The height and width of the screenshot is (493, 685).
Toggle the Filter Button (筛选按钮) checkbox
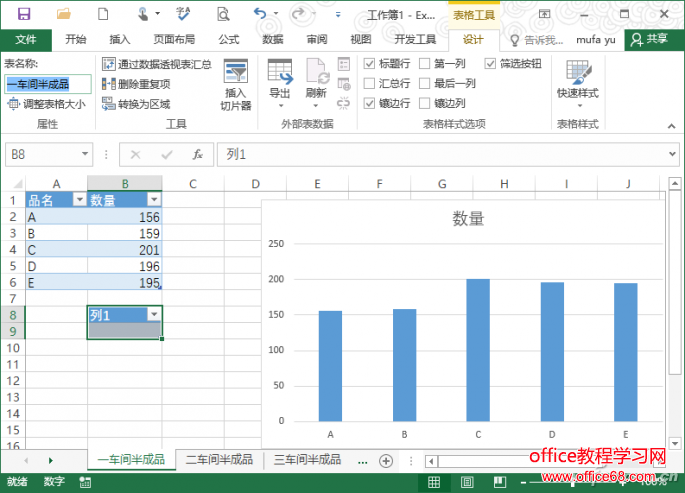491,64
